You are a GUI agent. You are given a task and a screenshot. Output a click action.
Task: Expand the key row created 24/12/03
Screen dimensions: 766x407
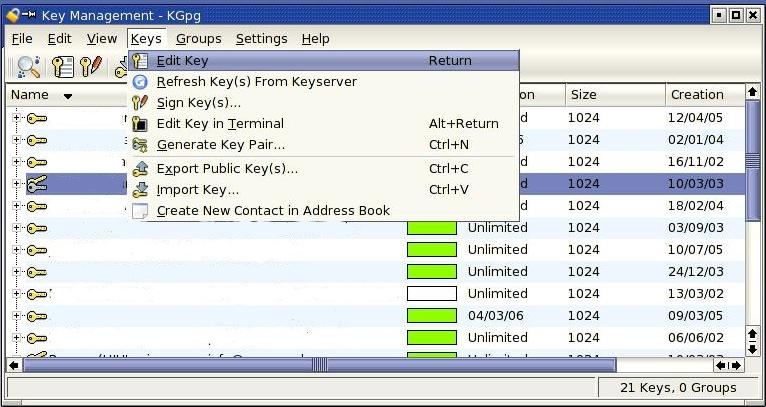pos(16,272)
